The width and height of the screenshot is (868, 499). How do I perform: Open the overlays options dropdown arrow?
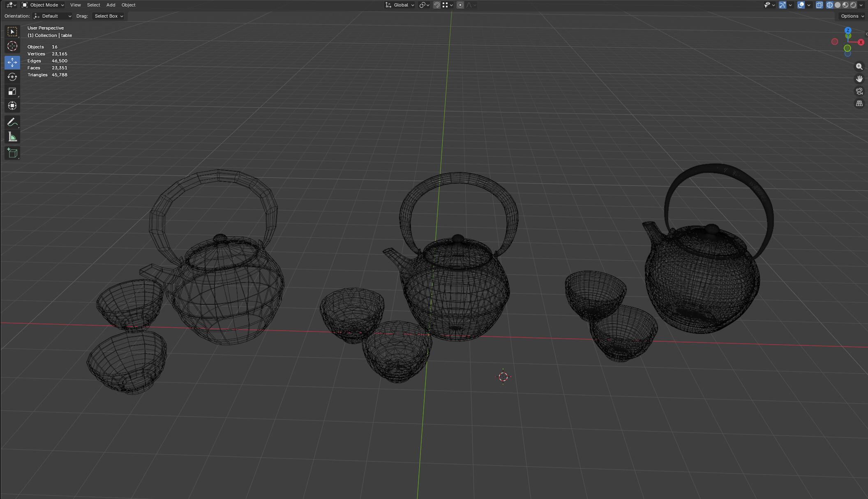(x=809, y=5)
